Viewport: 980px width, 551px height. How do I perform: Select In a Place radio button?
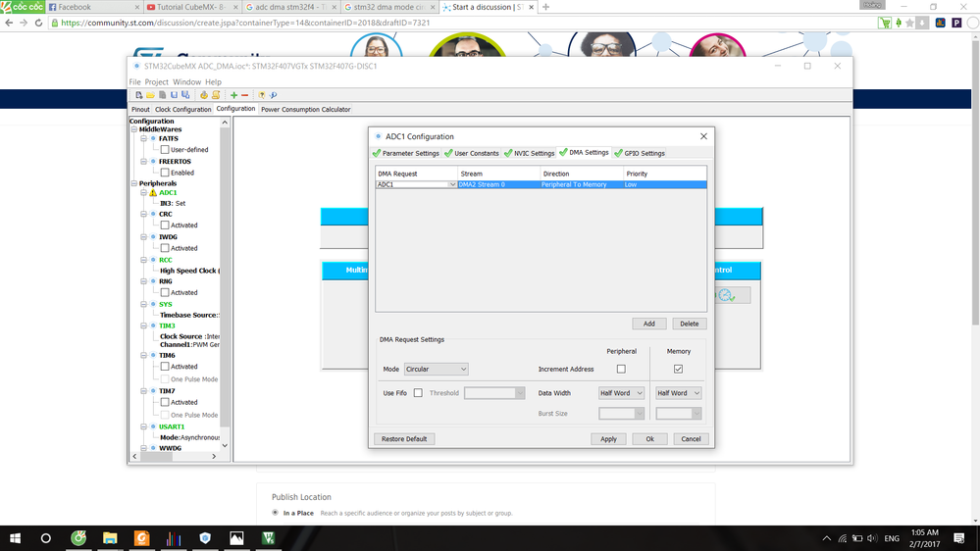pyautogui.click(x=275, y=513)
